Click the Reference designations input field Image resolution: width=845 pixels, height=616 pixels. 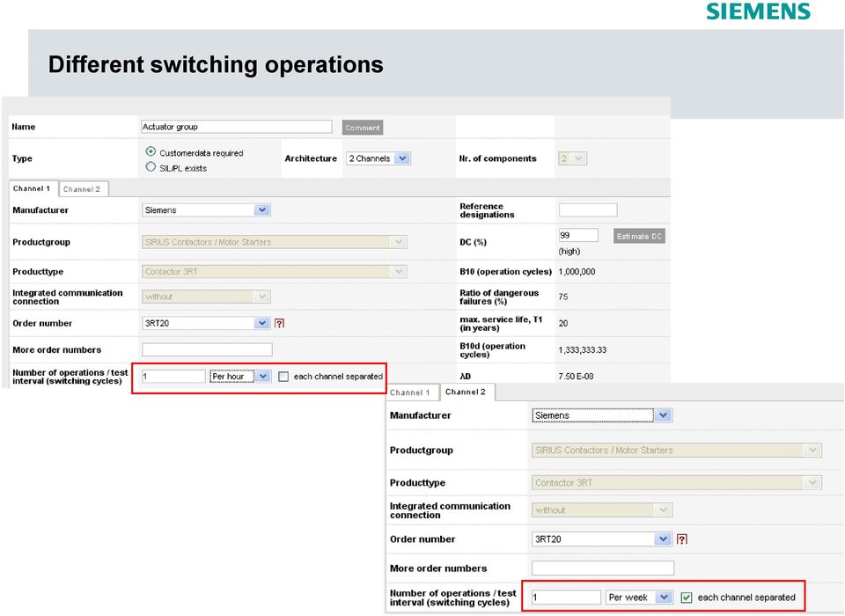pyautogui.click(x=588, y=210)
